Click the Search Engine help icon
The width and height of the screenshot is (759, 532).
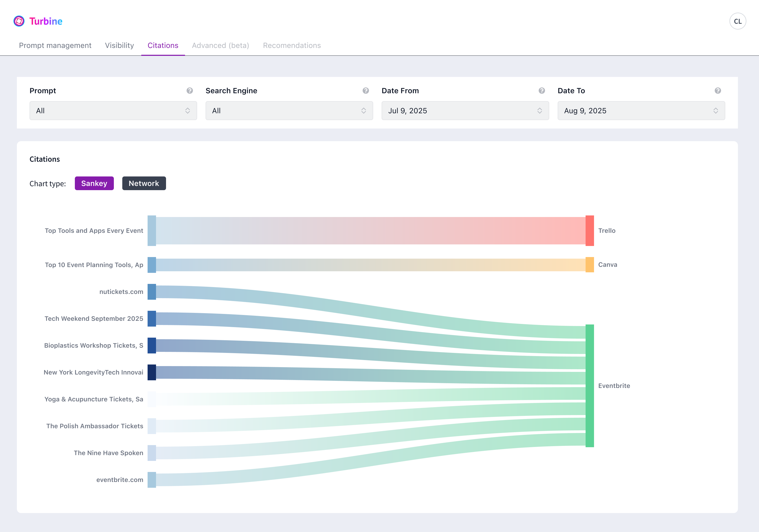(366, 91)
